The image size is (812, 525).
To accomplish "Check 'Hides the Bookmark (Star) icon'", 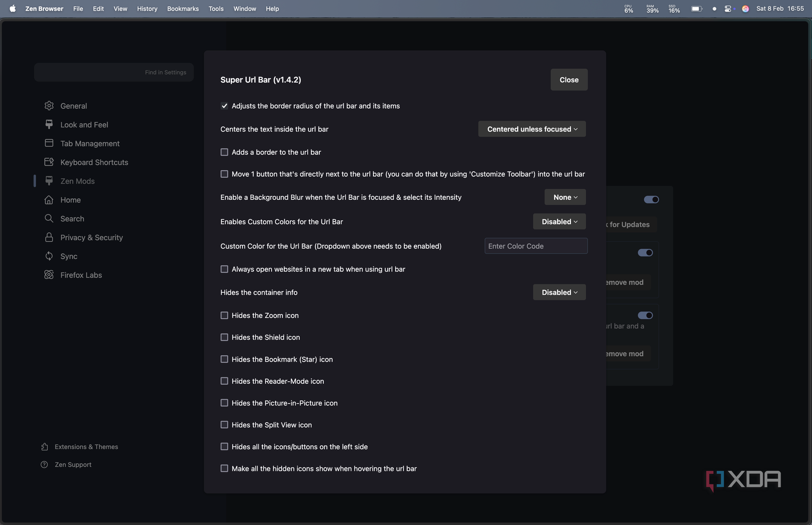I will (224, 359).
